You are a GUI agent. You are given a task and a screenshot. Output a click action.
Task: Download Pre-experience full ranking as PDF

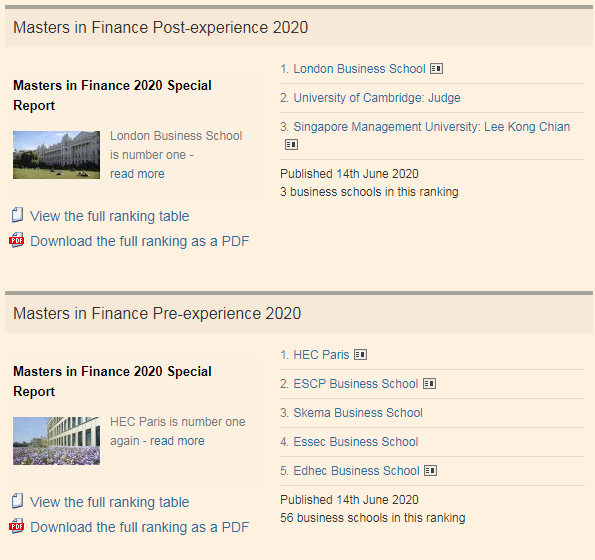(140, 527)
